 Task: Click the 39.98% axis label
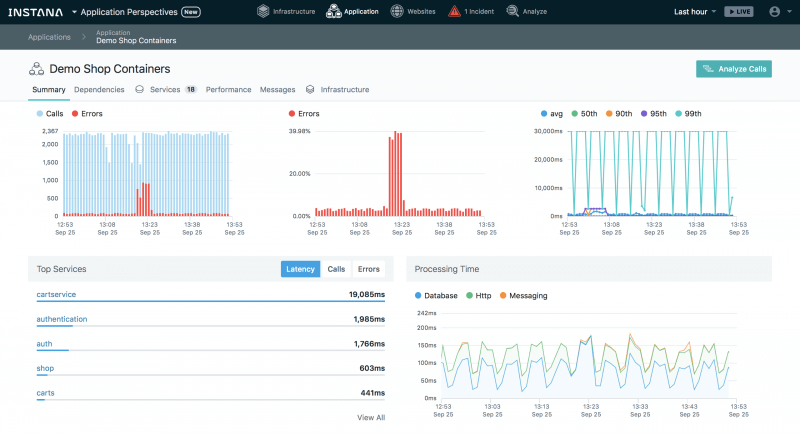tap(299, 131)
